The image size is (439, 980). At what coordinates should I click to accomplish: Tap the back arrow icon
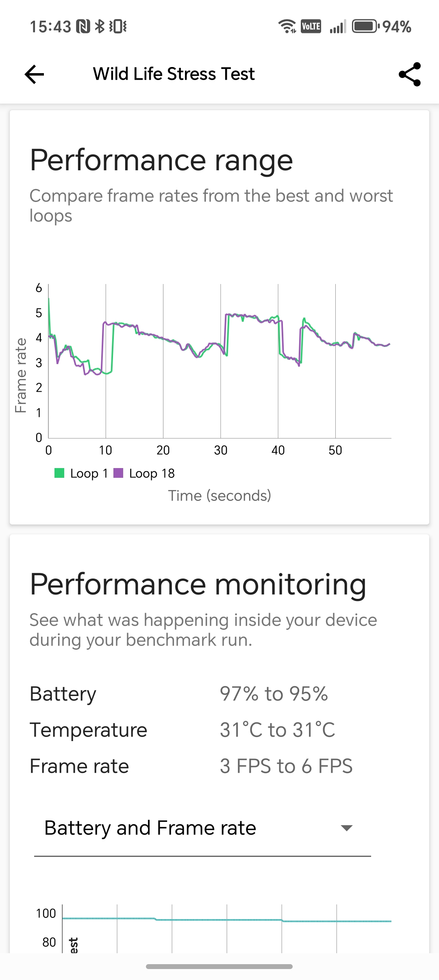coord(34,74)
